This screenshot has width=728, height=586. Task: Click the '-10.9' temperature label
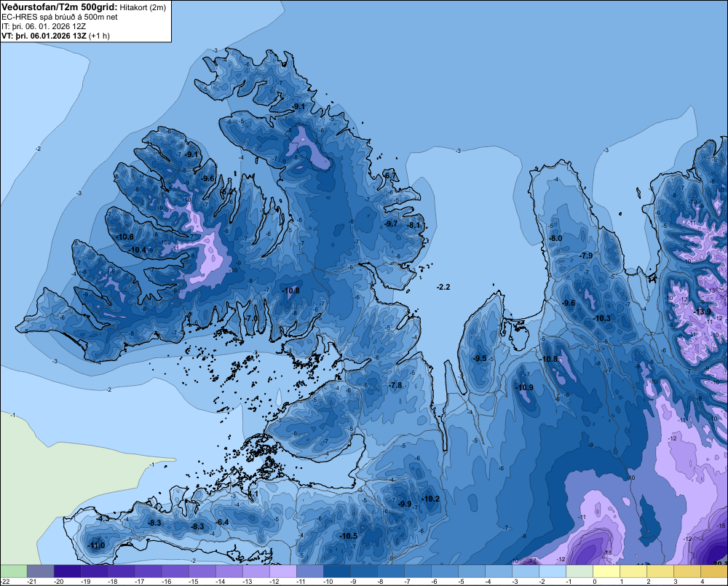525,388
